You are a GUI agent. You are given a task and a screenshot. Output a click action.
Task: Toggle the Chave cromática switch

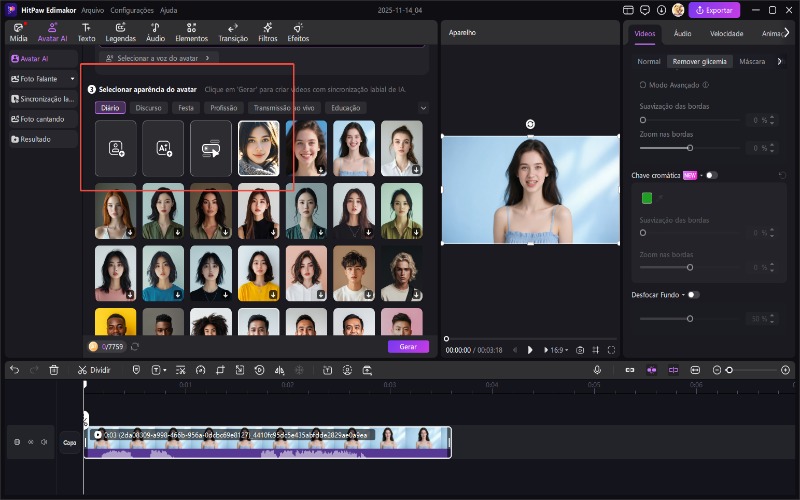click(x=711, y=175)
